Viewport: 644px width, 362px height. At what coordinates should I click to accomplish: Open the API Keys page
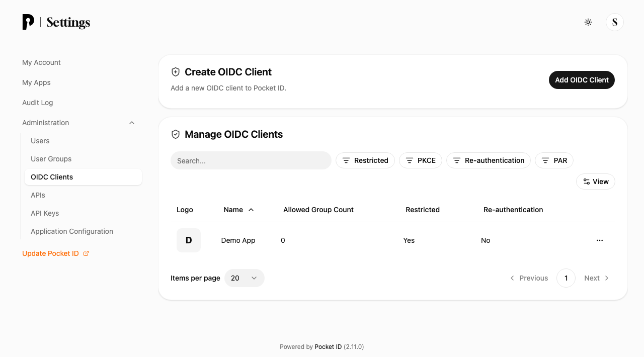coord(45,213)
